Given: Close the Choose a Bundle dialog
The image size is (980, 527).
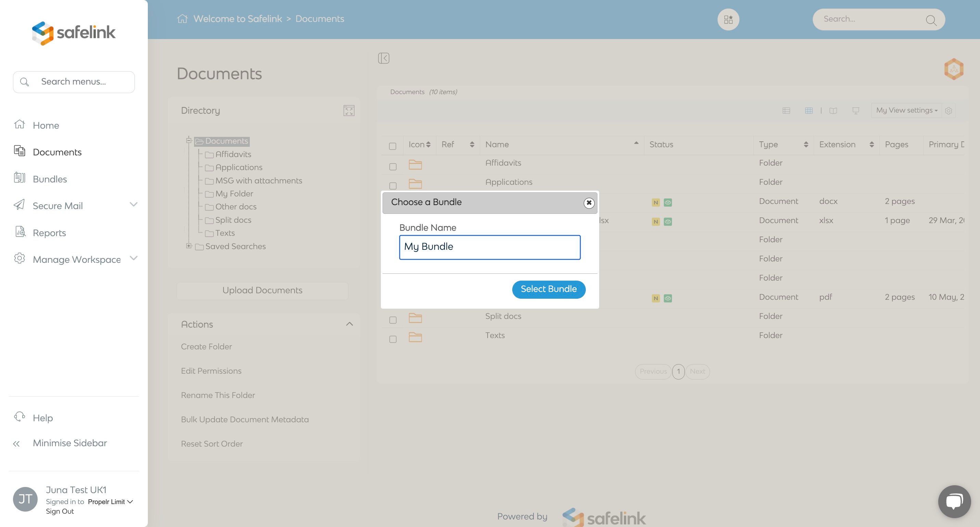Looking at the screenshot, I should (589, 203).
